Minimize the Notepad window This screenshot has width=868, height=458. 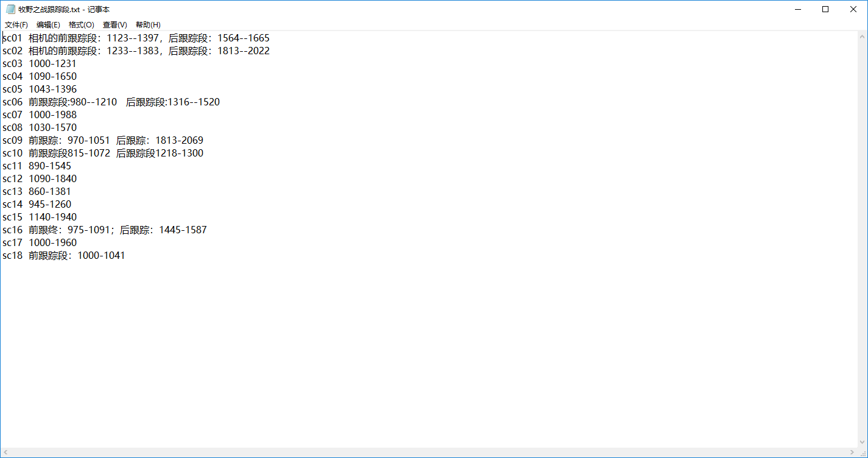[797, 9]
